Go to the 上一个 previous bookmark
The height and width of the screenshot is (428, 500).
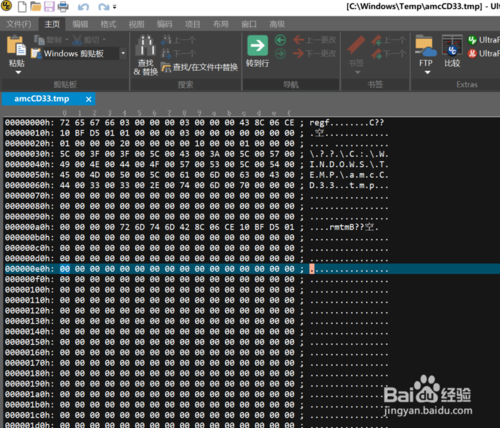[389, 40]
